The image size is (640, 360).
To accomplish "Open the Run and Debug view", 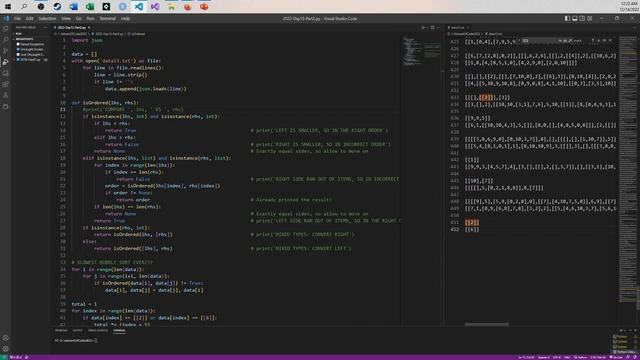I will click(5, 62).
